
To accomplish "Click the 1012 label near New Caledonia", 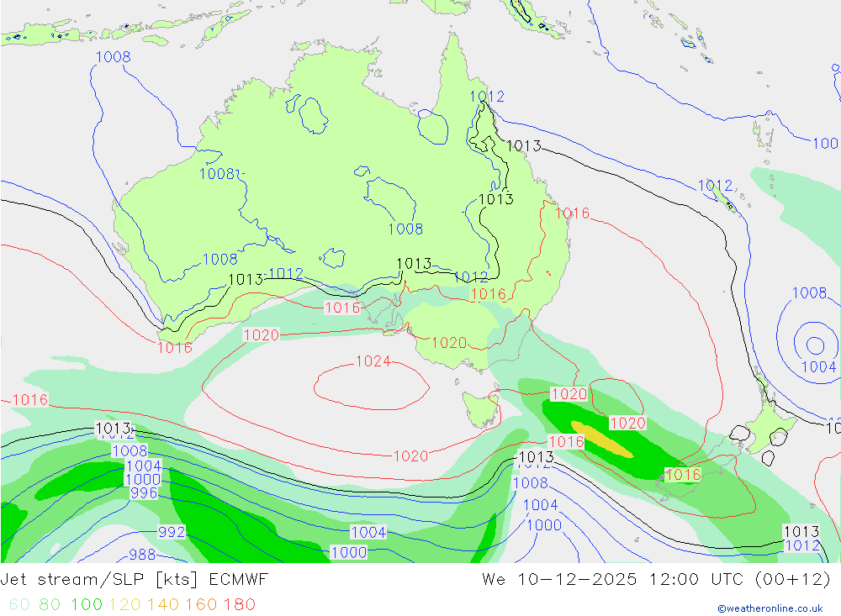I will [715, 186].
